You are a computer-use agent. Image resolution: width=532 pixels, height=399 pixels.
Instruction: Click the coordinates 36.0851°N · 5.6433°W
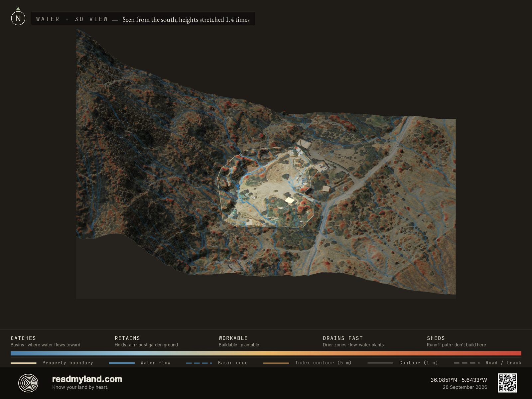tap(459, 380)
